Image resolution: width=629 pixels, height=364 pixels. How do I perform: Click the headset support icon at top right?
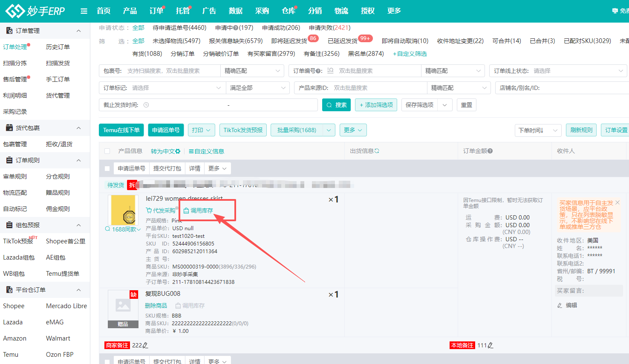(x=615, y=11)
